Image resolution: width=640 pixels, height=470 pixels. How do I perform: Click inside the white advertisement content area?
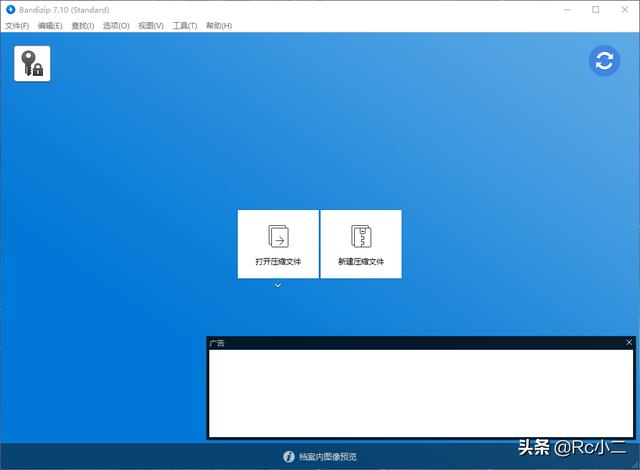pyautogui.click(x=420, y=392)
